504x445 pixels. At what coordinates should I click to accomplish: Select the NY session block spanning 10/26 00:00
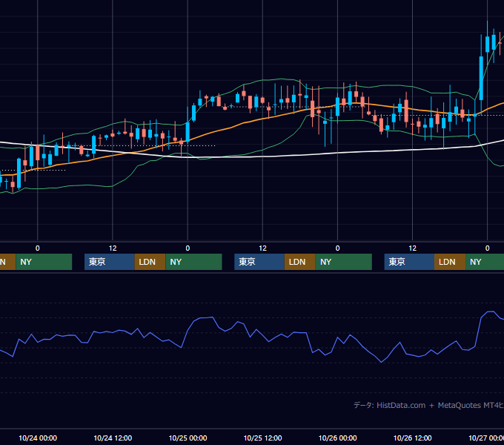coord(344,262)
